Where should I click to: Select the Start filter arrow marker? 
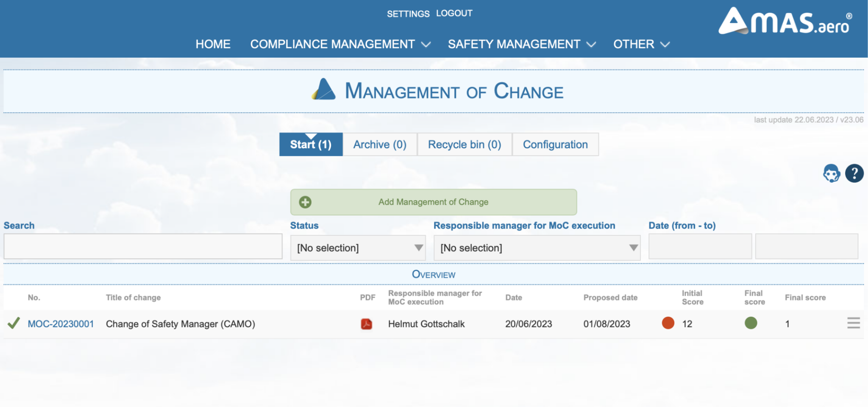[x=311, y=137]
